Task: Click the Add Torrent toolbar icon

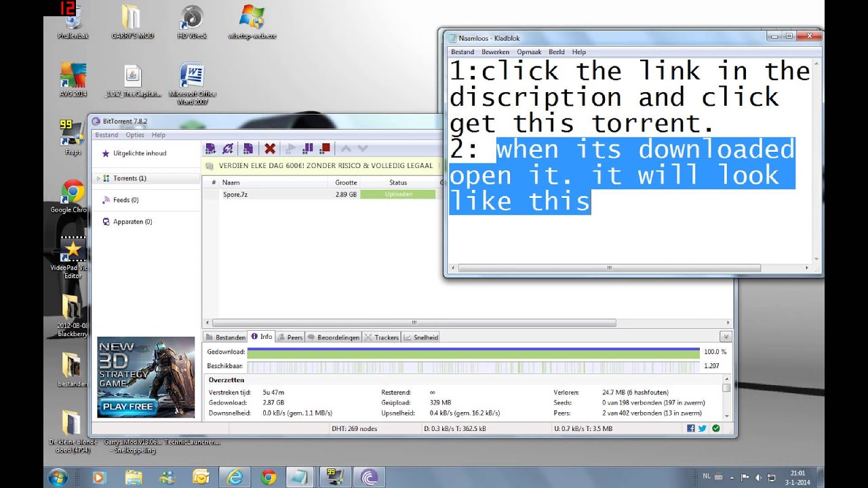Action: point(210,148)
